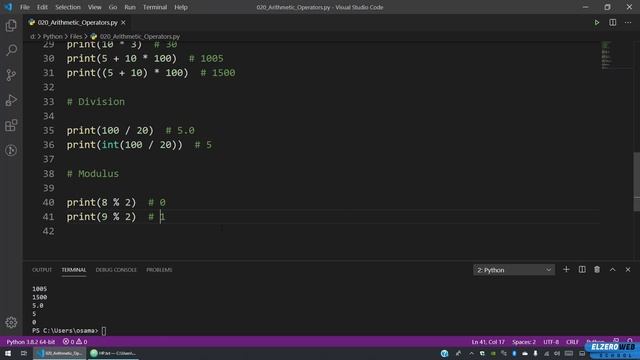Run Python file with play button
640x360 pixels.
click(x=597, y=23)
